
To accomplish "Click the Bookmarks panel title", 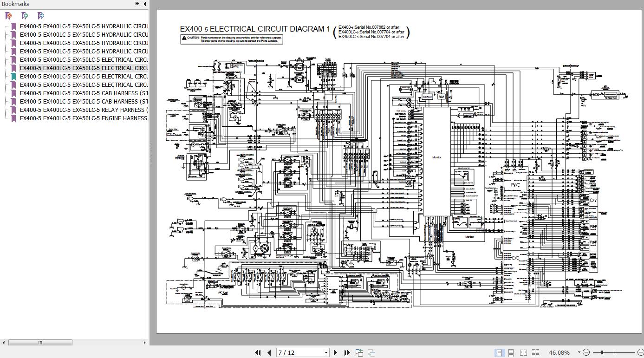I will point(15,4).
